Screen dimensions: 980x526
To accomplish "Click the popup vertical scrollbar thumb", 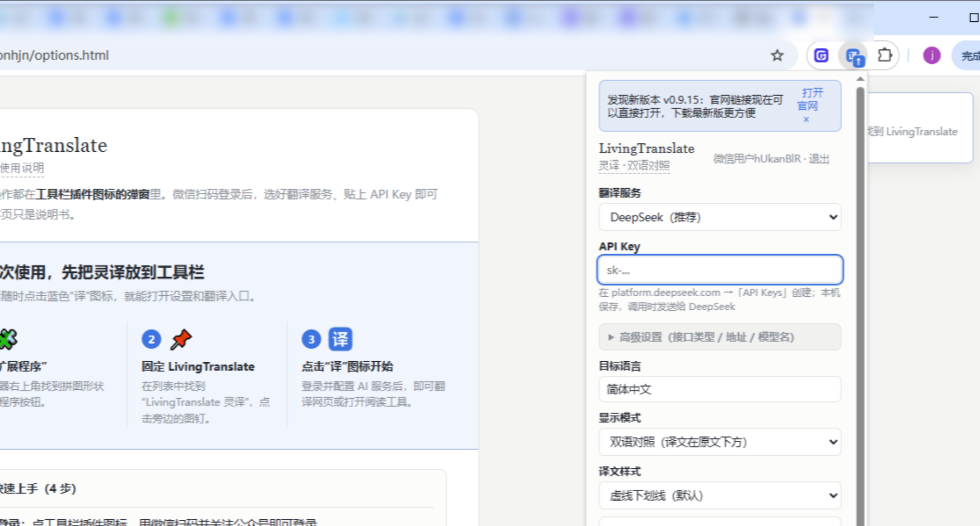I will click(x=860, y=307).
